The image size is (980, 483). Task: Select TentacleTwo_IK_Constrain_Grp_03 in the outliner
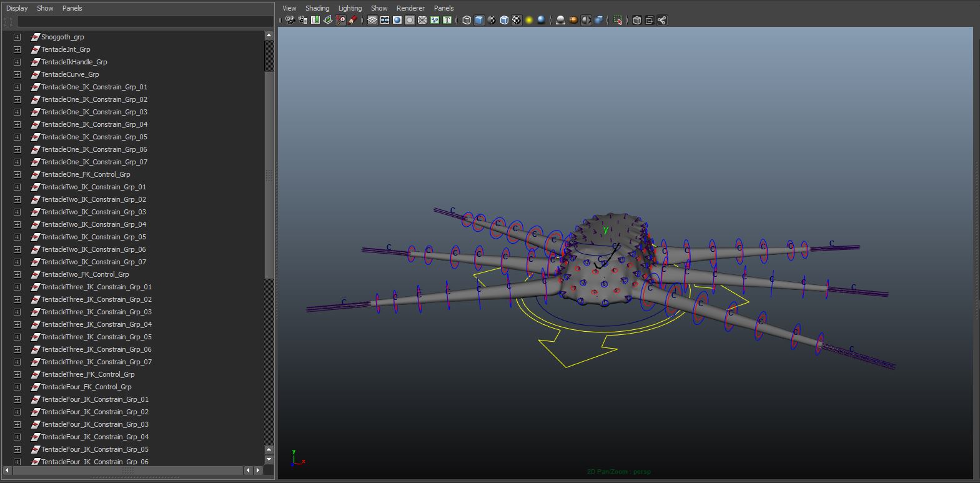(x=93, y=212)
